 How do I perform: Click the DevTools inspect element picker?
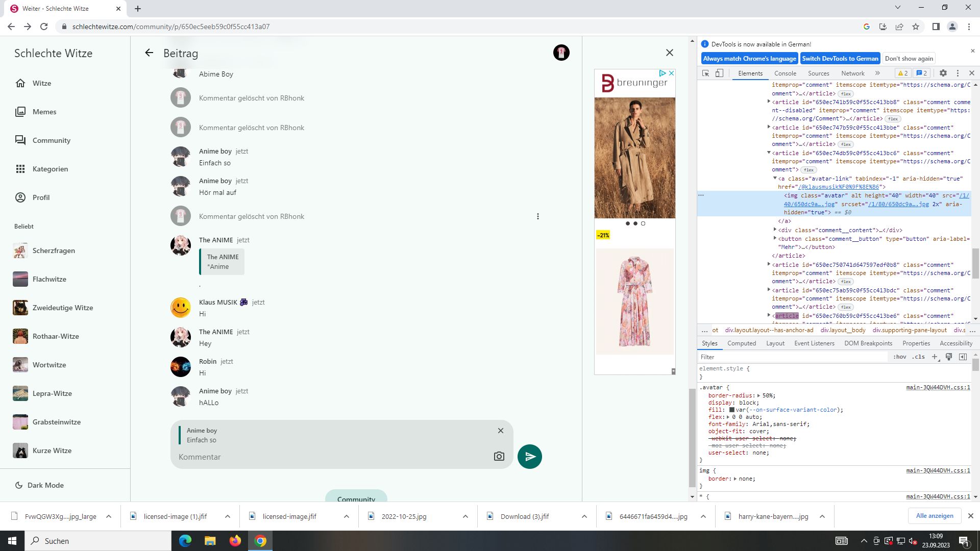click(705, 73)
